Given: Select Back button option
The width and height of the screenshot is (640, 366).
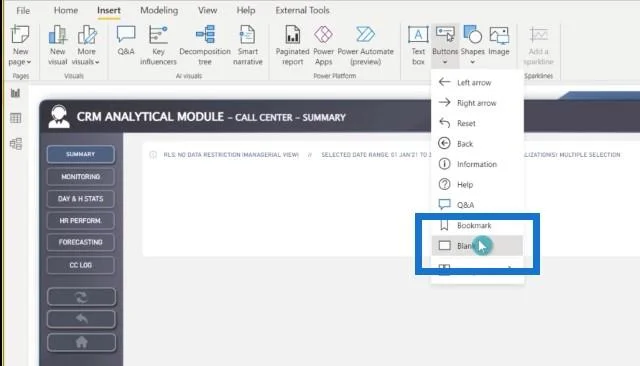Looking at the screenshot, I should [x=477, y=144].
